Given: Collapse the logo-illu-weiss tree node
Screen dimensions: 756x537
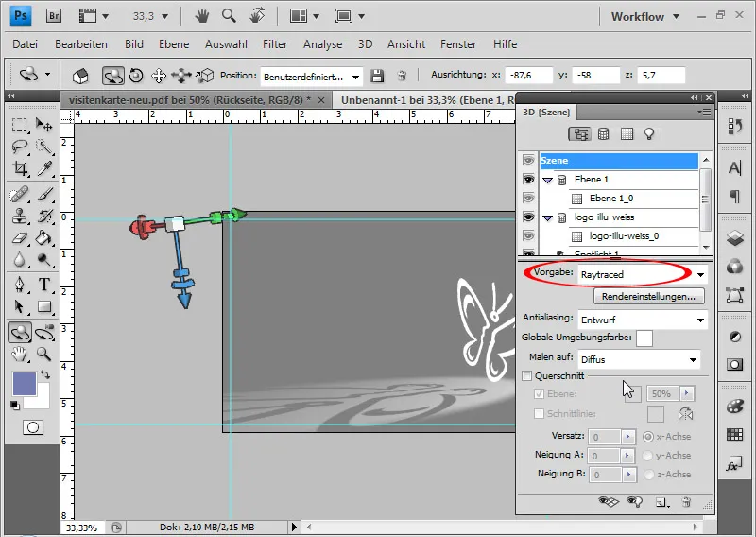Looking at the screenshot, I should tap(547, 218).
